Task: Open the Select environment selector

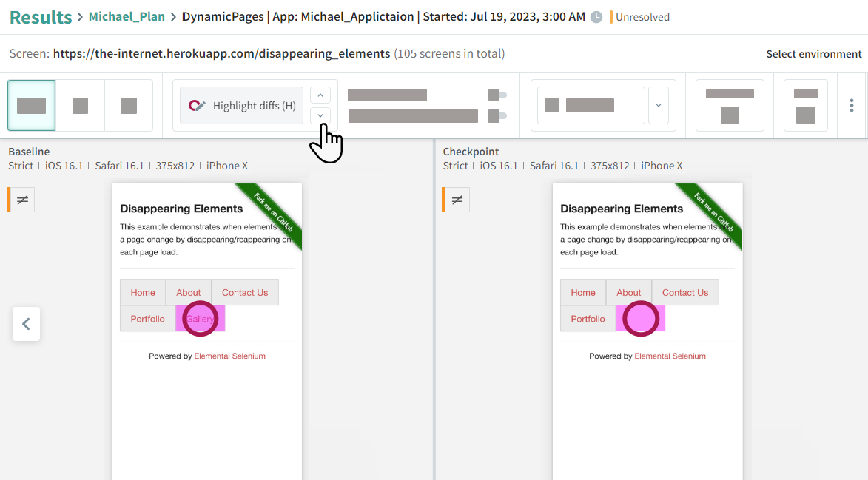Action: coord(813,54)
